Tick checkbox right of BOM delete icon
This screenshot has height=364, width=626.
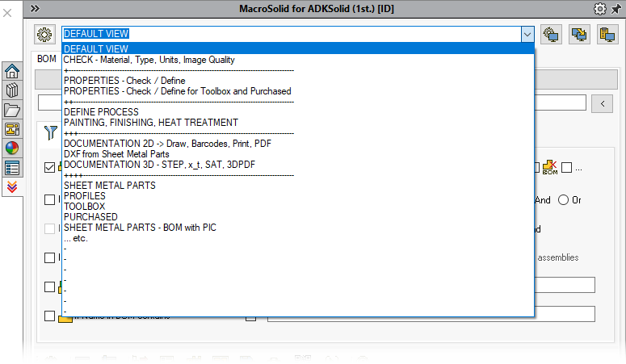(566, 167)
